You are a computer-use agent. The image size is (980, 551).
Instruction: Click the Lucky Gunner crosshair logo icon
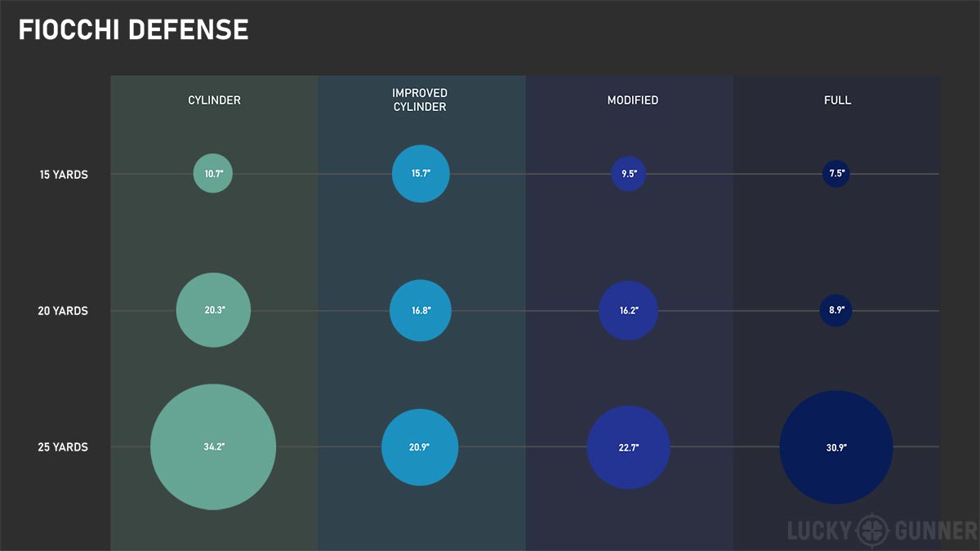pos(875,531)
